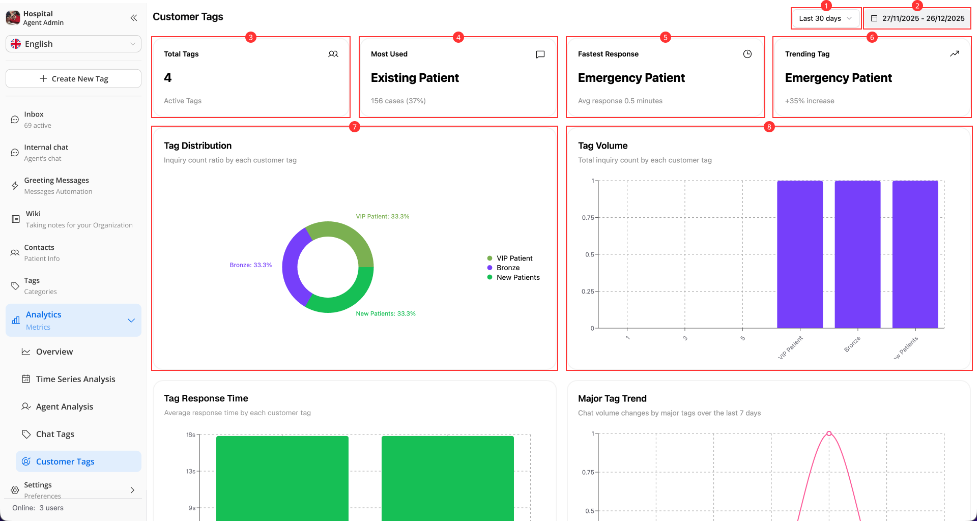980x521 pixels.
Task: Open the Time Series Analysis view
Action: click(75, 379)
